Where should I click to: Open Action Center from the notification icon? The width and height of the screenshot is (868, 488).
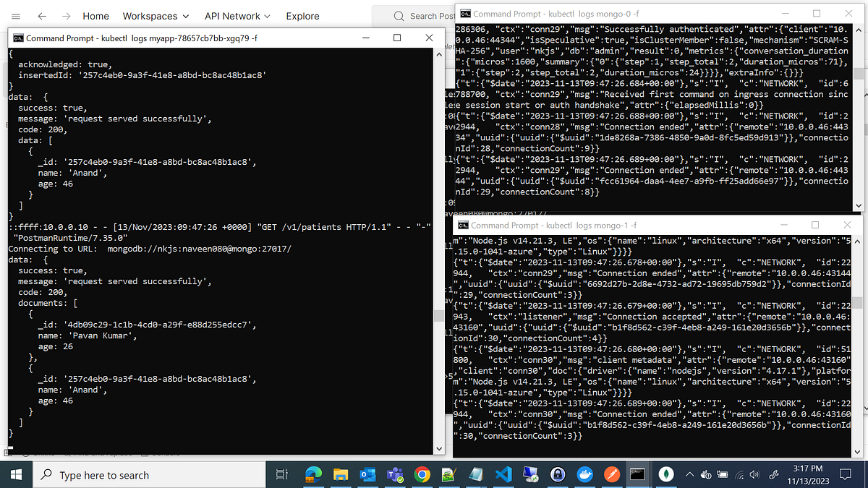845,475
